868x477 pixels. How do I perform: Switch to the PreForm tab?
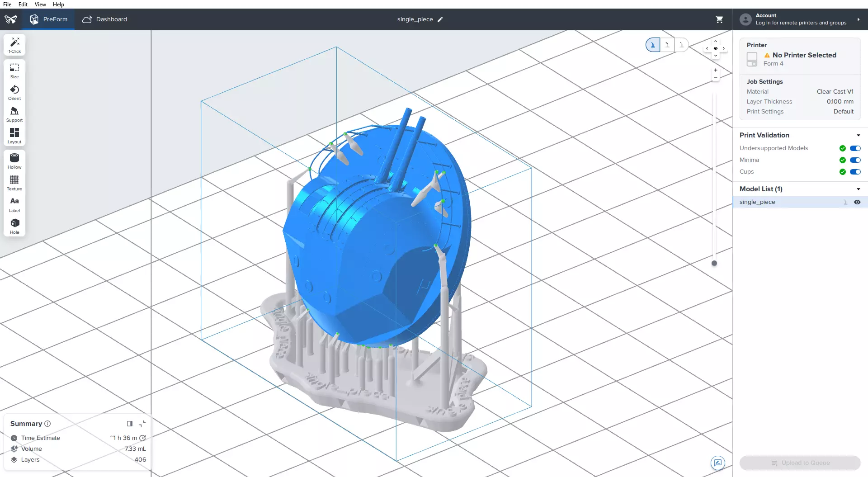coord(49,19)
